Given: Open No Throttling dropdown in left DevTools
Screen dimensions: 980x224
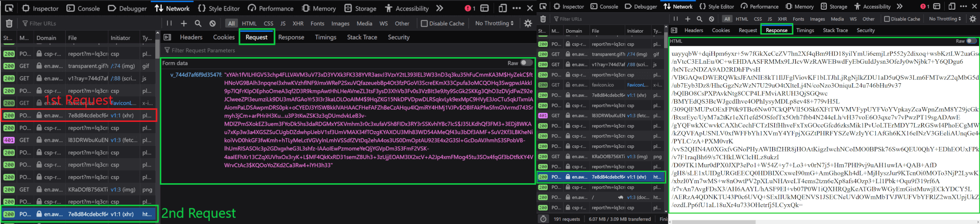Looking at the screenshot, I should pyautogui.click(x=494, y=23).
